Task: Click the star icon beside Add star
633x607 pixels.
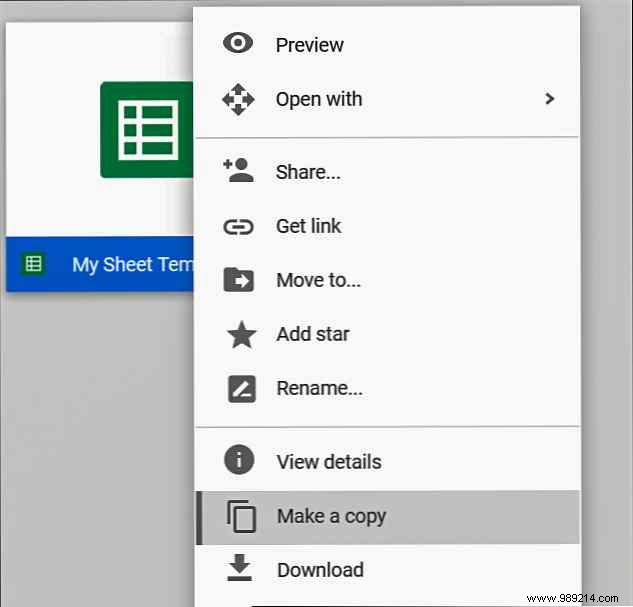Action: tap(242, 335)
